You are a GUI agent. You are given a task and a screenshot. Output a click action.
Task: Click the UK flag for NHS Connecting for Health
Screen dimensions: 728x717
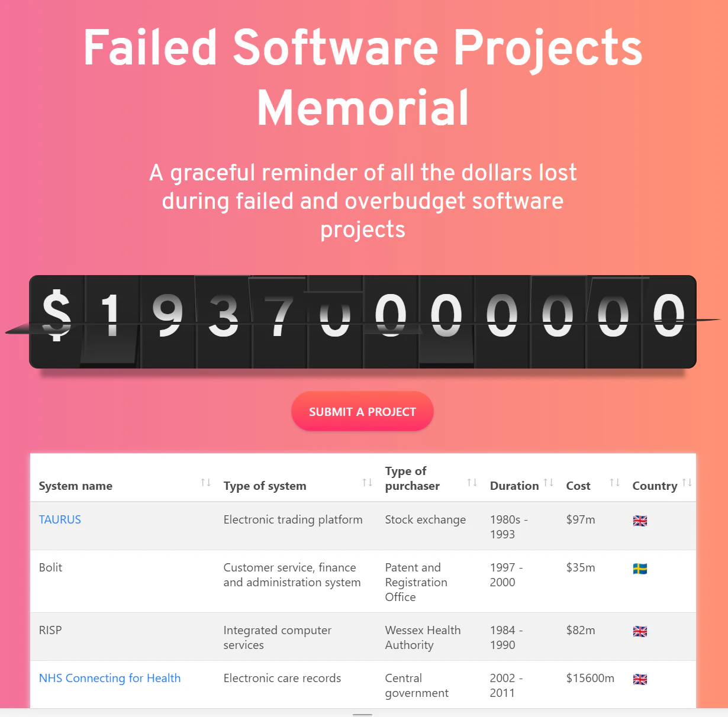640,679
